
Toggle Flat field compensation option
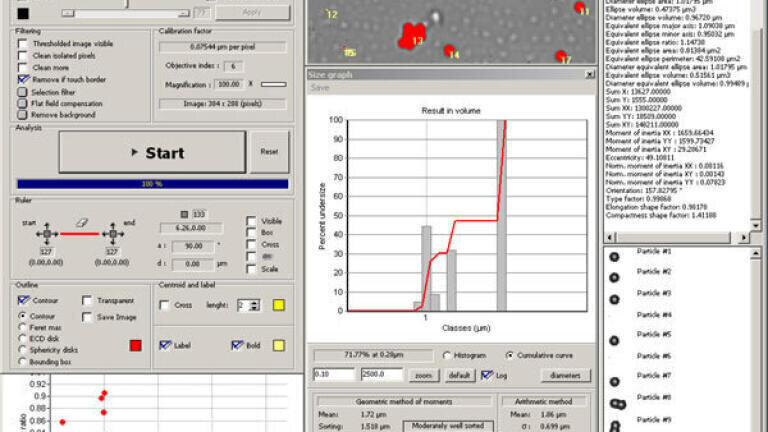(23, 103)
